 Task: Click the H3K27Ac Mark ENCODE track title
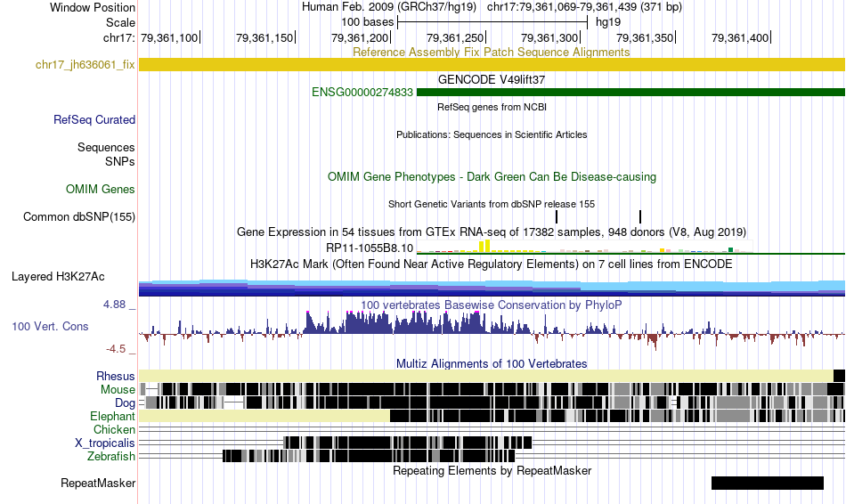pos(492,264)
